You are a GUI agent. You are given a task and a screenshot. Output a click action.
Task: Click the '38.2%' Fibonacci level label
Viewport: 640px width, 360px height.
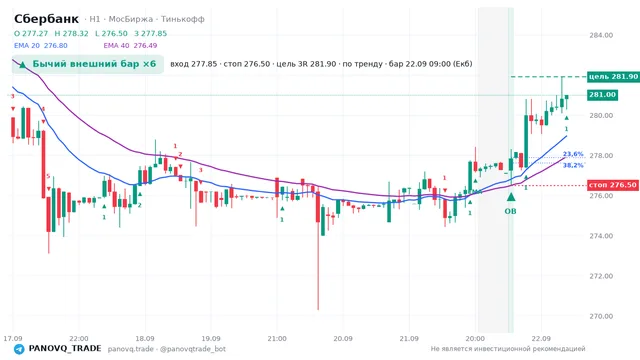point(573,165)
